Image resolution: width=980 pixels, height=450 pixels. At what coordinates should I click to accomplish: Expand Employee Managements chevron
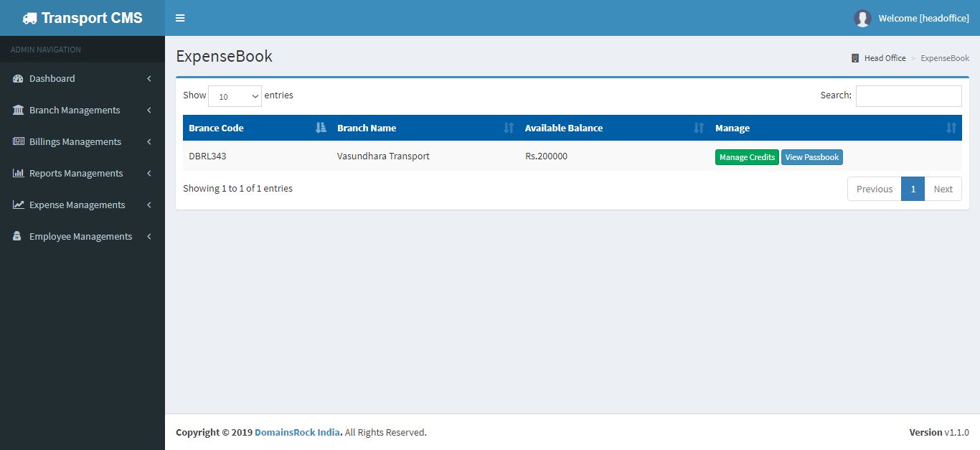tap(149, 236)
